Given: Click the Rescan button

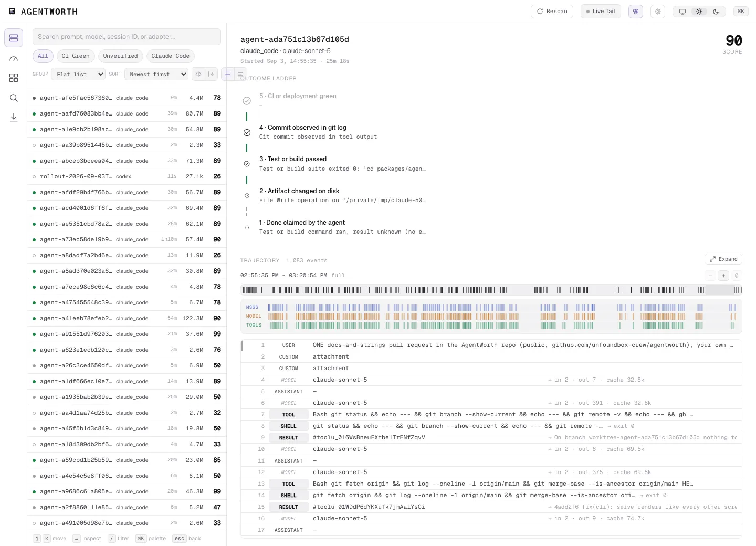Looking at the screenshot, I should pos(552,12).
